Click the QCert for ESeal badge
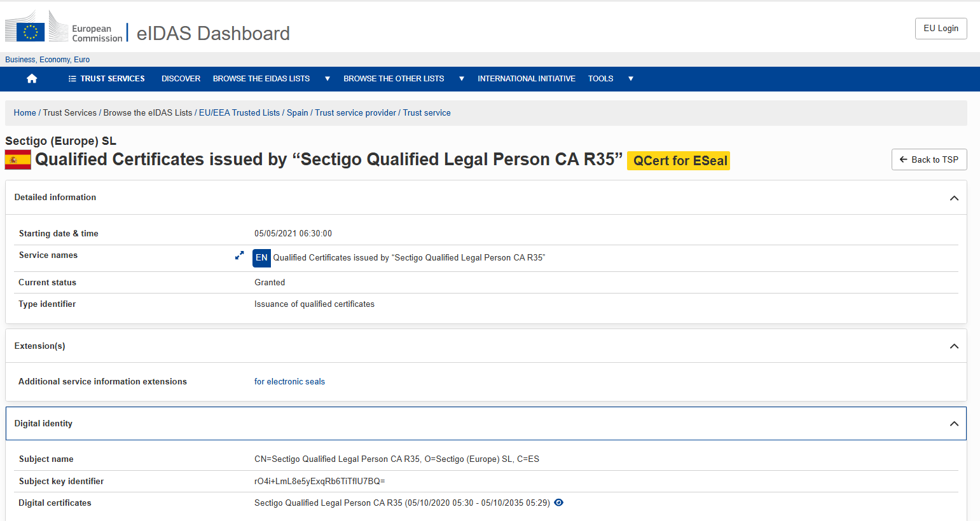The image size is (980, 521). (x=679, y=161)
